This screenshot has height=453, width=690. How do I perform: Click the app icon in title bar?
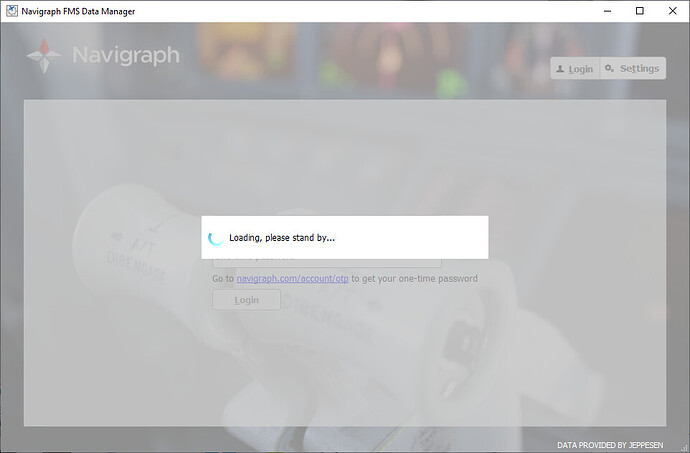point(11,11)
